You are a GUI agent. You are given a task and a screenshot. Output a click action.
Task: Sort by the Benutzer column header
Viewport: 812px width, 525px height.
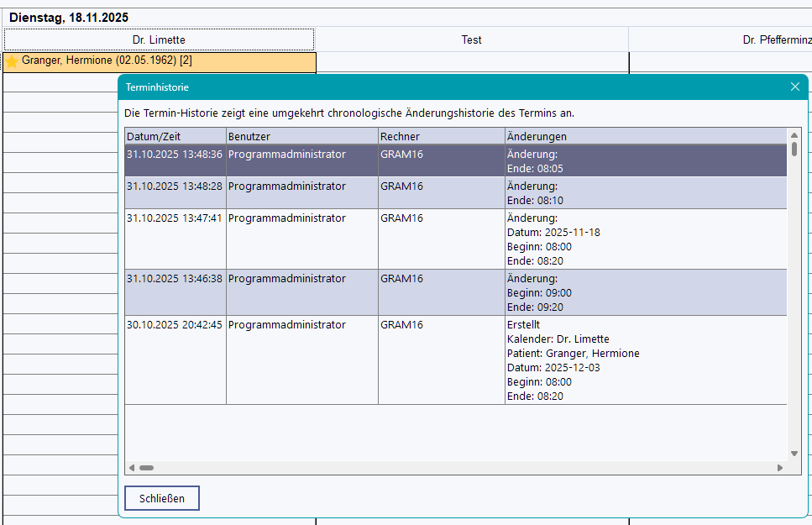(301, 136)
